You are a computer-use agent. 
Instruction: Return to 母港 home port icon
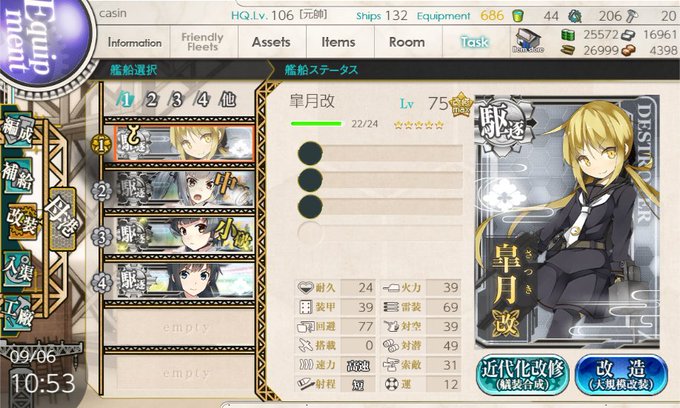tap(62, 219)
